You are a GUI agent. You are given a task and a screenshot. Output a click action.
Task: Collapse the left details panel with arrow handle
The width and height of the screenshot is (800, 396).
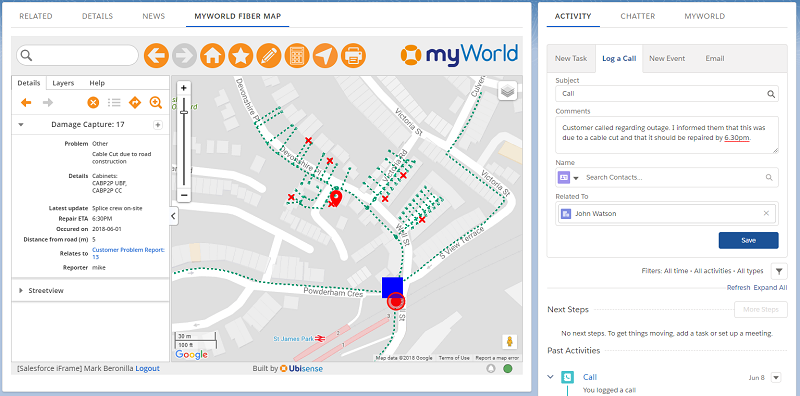tap(173, 216)
